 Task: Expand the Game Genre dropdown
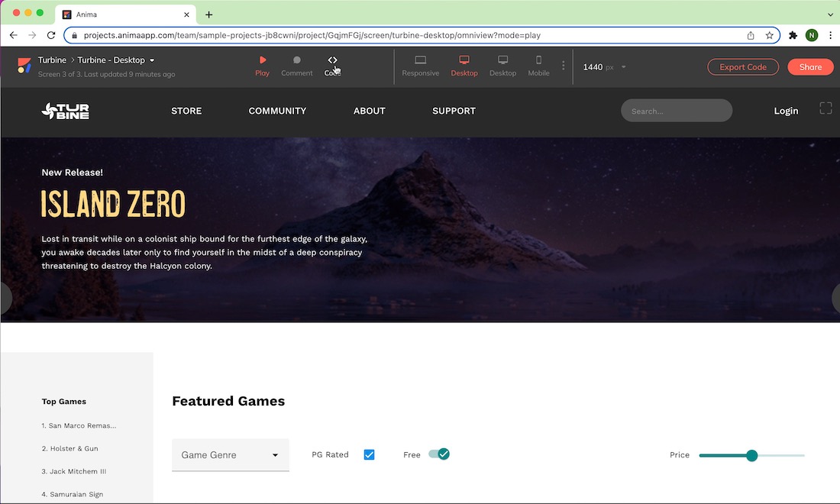tap(231, 454)
